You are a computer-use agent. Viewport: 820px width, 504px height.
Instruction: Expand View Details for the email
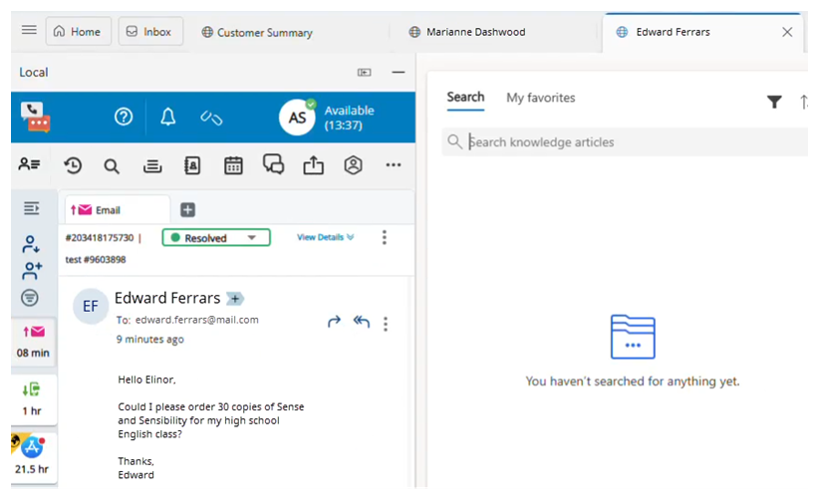(325, 238)
